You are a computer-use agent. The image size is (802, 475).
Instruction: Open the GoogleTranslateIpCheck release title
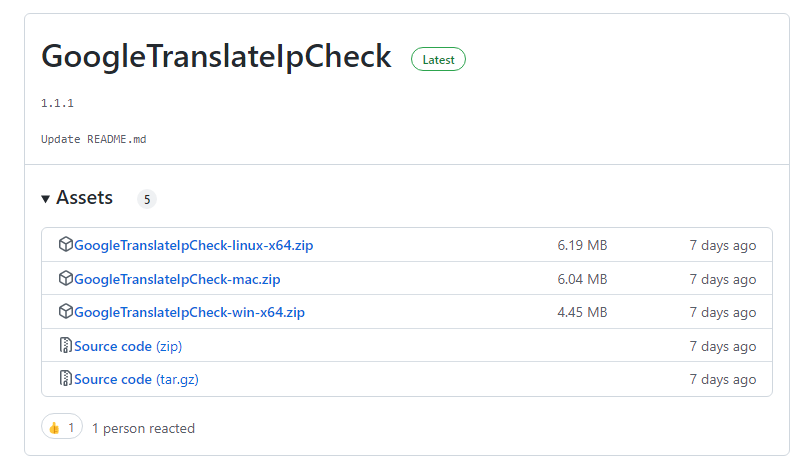(216, 57)
